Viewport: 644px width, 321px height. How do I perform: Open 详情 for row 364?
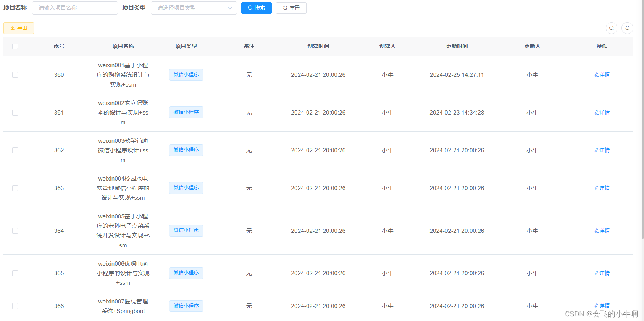[602, 231]
